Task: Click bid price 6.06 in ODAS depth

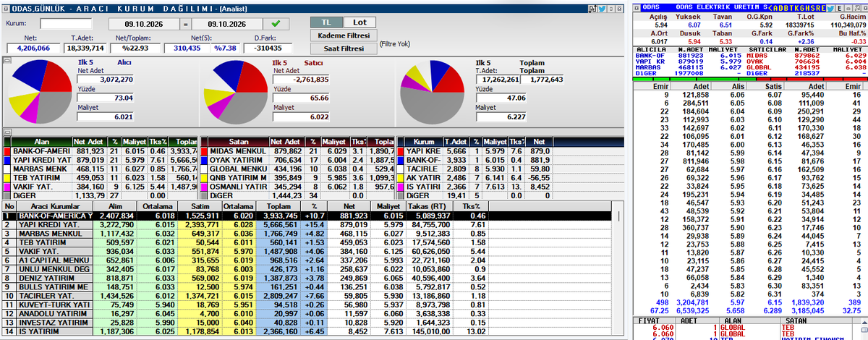Action: point(737,95)
